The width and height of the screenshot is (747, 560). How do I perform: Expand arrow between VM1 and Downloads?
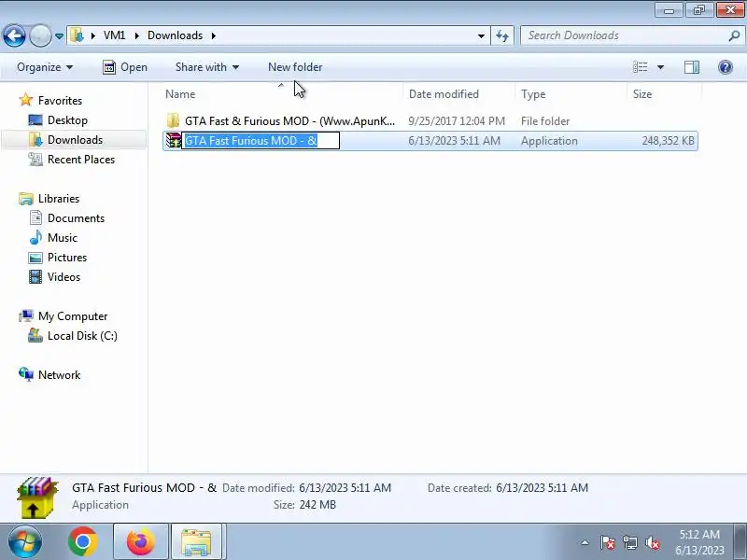136,35
